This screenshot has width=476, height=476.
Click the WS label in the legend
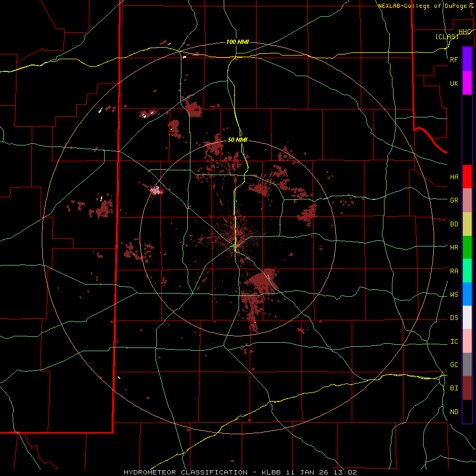(454, 295)
